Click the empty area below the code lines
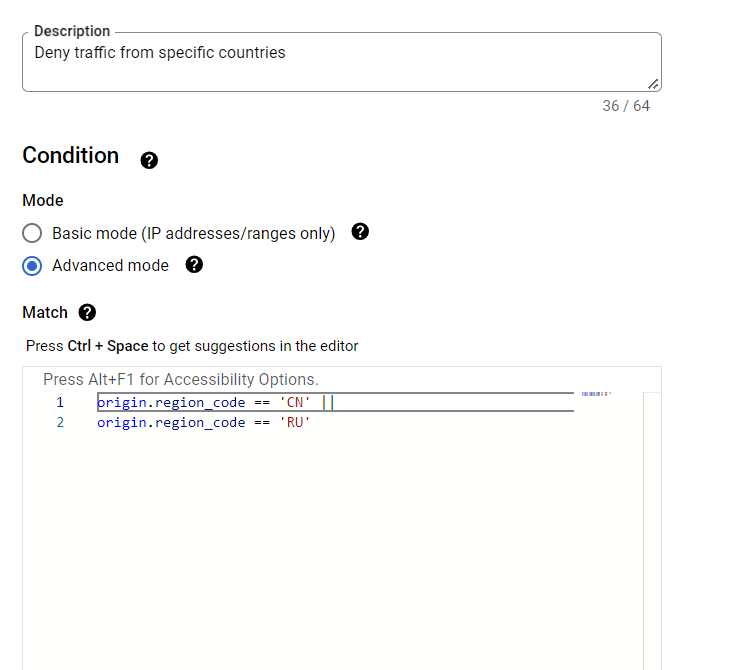Image resolution: width=741 pixels, height=670 pixels. pyautogui.click(x=330, y=550)
